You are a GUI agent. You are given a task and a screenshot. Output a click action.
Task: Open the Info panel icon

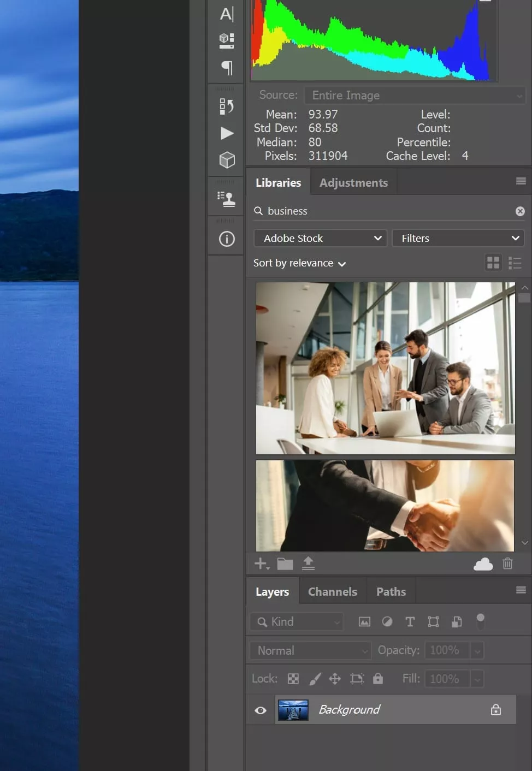pos(227,239)
